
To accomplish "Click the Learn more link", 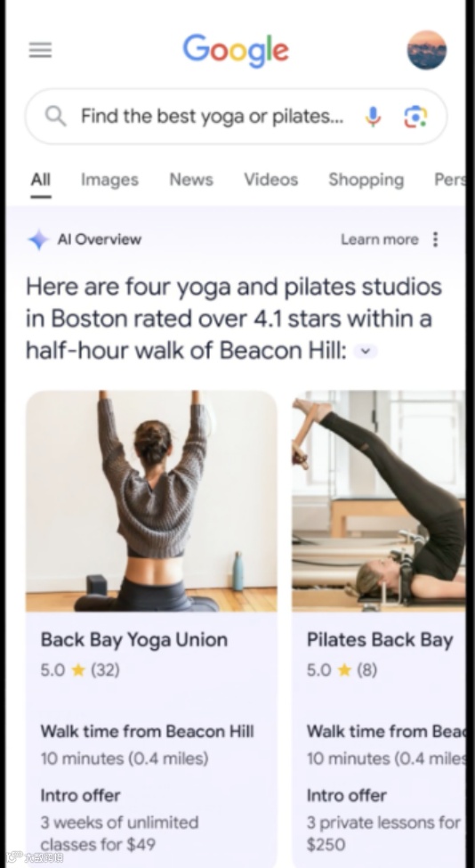I will (x=379, y=239).
